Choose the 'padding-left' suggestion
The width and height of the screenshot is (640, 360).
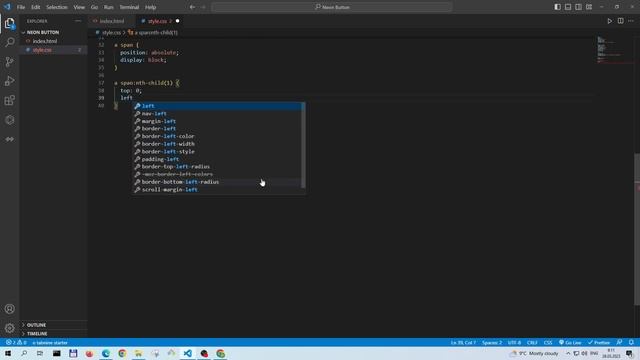[x=218, y=159]
